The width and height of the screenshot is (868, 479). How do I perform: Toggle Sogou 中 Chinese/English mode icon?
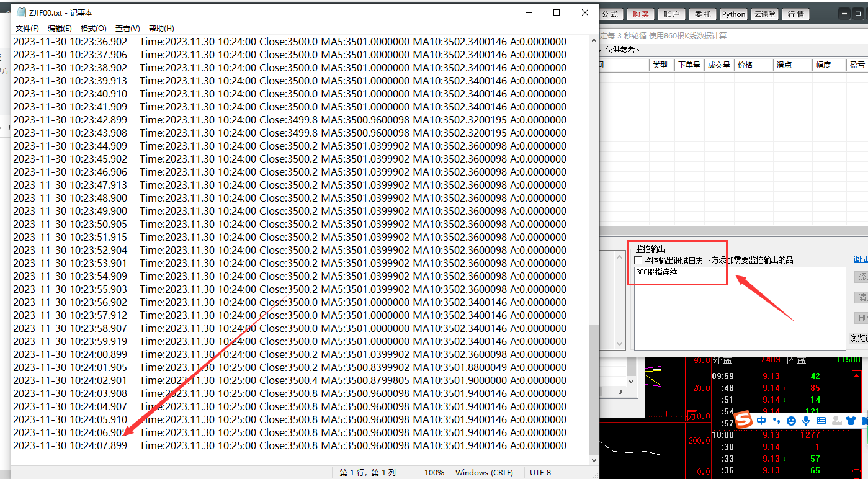(761, 421)
